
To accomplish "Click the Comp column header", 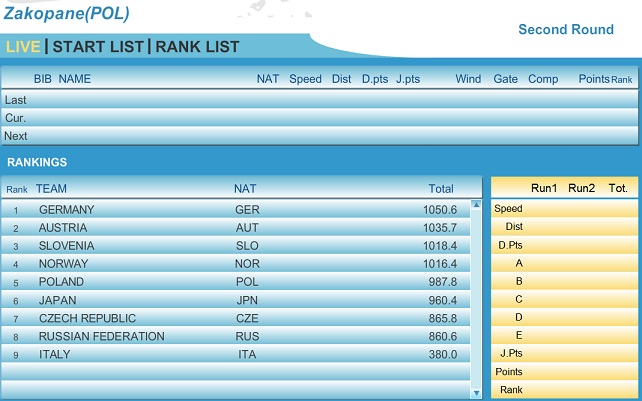I will click(x=543, y=79).
